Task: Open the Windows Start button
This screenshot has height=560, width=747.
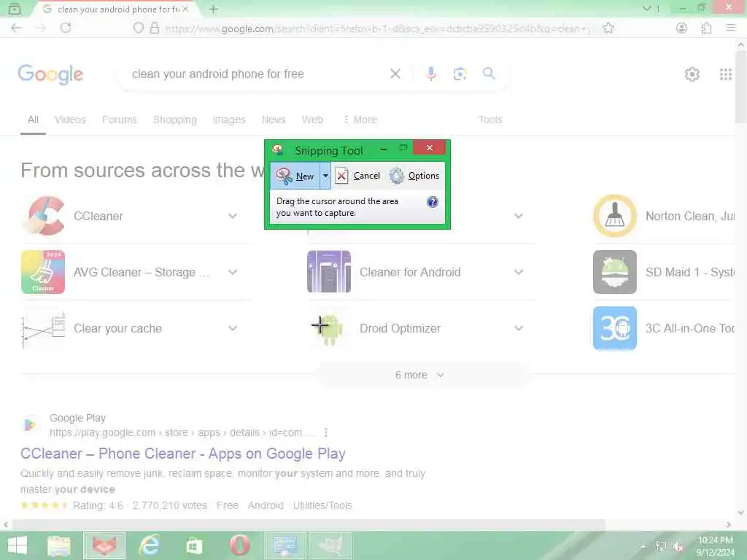Action: [x=18, y=545]
